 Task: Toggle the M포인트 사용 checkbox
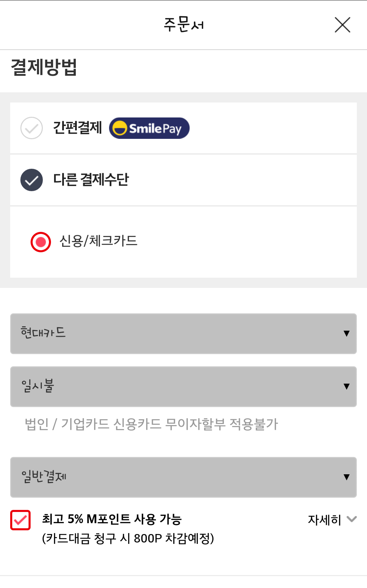(x=20, y=520)
